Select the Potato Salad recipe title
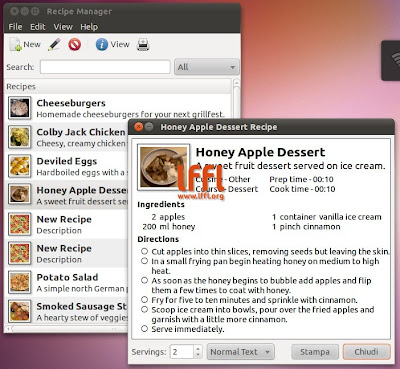 (67, 277)
